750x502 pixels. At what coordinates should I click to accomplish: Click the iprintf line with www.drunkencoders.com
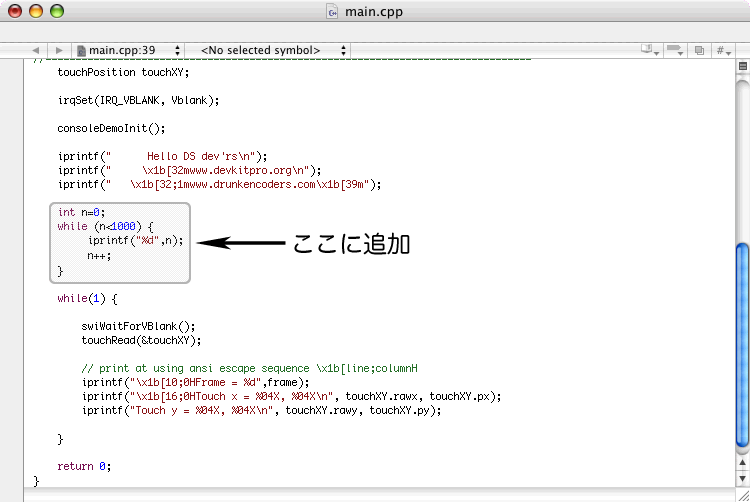point(219,184)
